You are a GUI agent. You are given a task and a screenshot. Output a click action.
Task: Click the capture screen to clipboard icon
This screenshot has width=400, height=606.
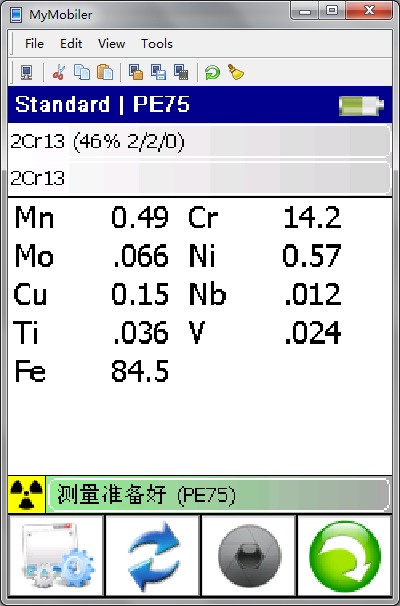136,72
